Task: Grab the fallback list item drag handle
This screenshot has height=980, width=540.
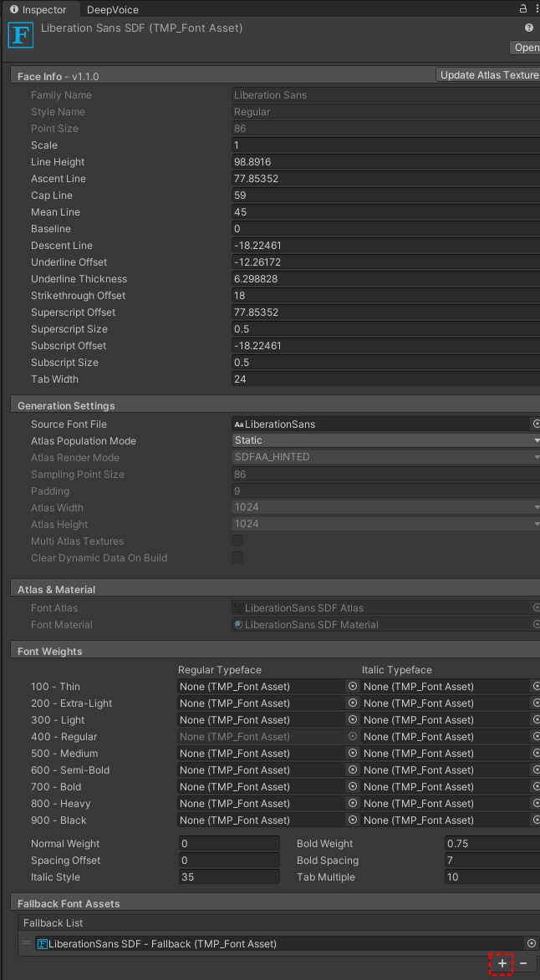Action: pos(27,943)
